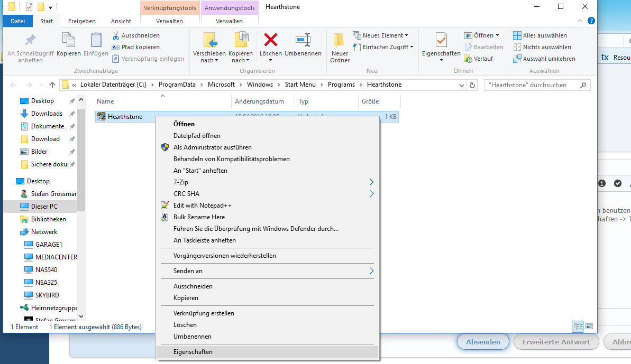631x364 pixels.
Task: Open NAS540 under Netzwerk
Action: tap(46, 269)
